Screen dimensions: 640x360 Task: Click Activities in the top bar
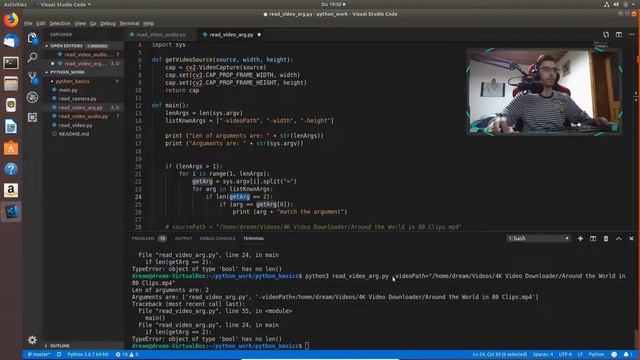point(15,4)
